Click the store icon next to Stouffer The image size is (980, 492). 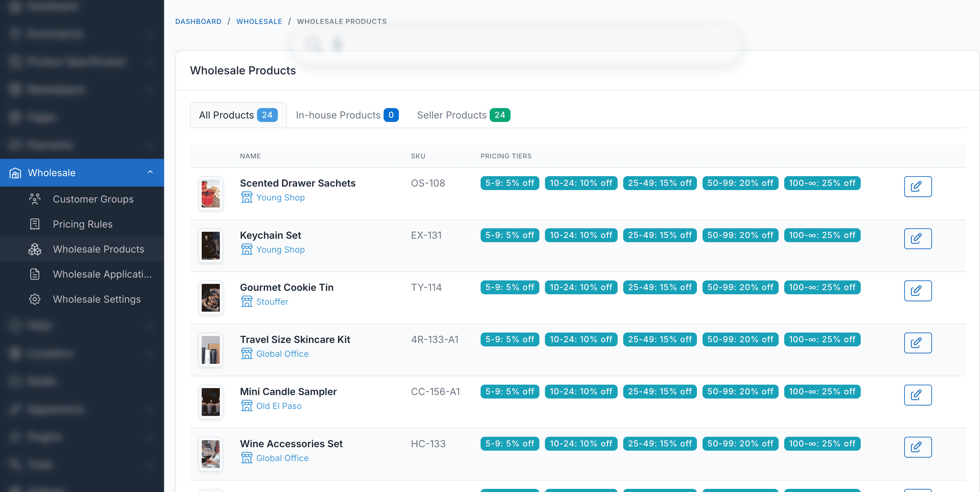click(247, 302)
